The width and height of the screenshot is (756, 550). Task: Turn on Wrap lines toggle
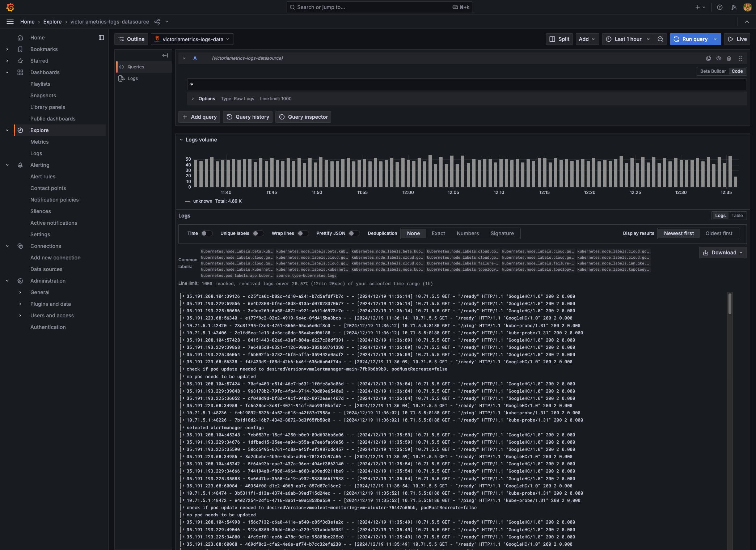click(x=303, y=233)
